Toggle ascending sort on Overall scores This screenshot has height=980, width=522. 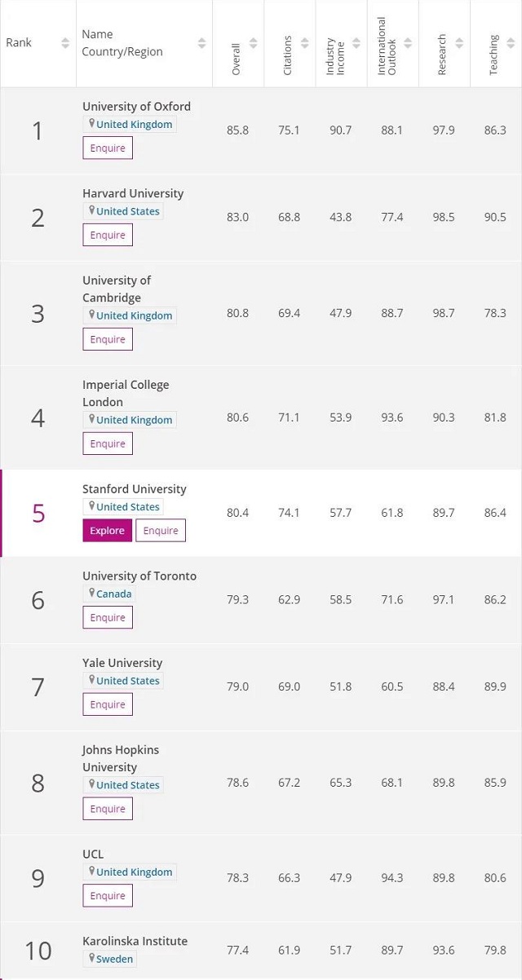point(253,41)
